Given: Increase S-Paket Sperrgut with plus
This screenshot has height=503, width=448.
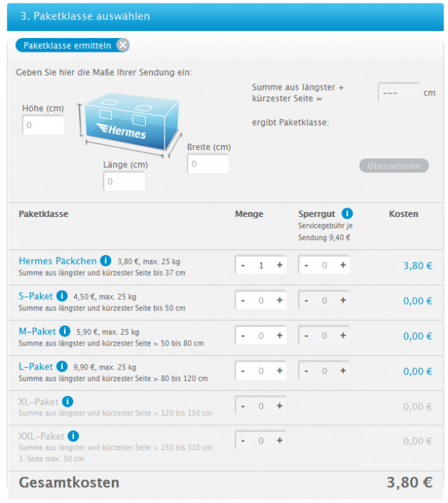Looking at the screenshot, I should [x=343, y=300].
